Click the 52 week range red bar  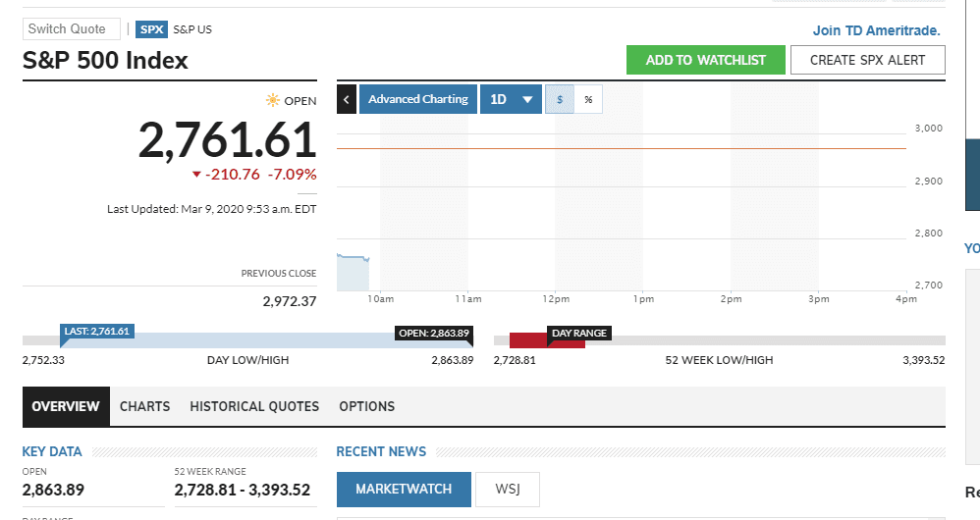pos(547,341)
